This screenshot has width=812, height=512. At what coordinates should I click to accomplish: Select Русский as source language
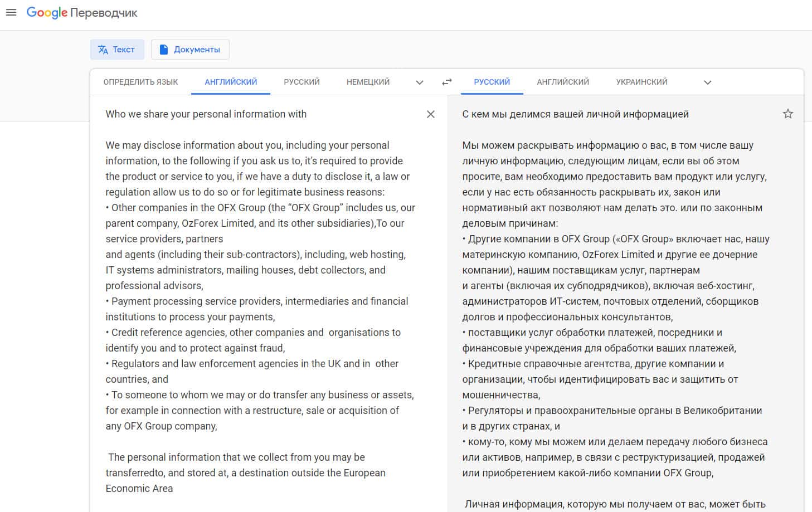pos(302,82)
